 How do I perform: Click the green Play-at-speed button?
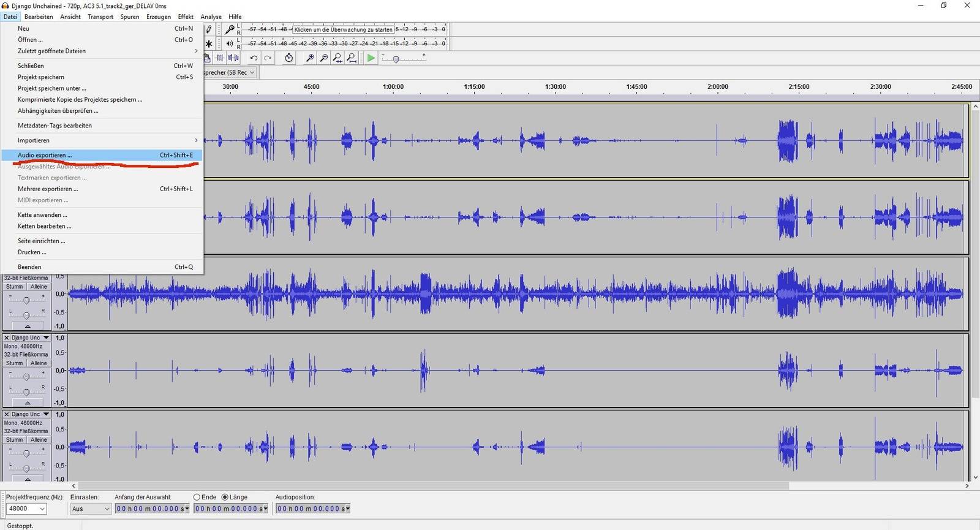tap(371, 58)
